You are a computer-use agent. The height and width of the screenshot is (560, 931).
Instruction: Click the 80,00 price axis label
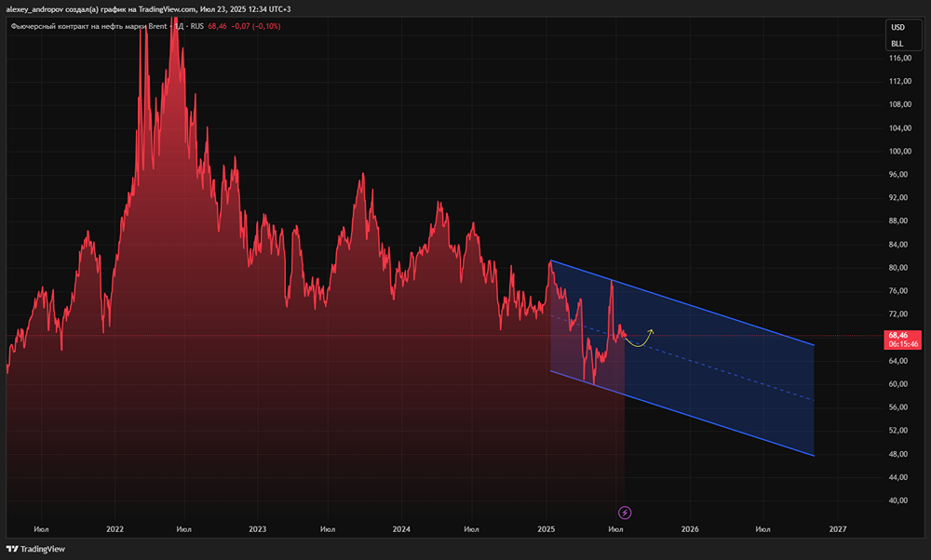tap(898, 268)
